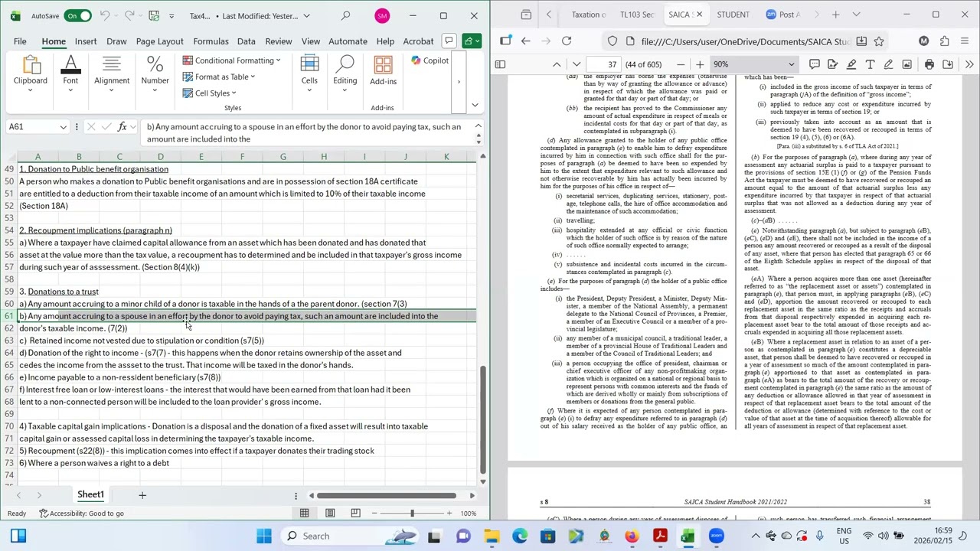
Task: Click the Insert Function fx icon
Action: (122, 127)
